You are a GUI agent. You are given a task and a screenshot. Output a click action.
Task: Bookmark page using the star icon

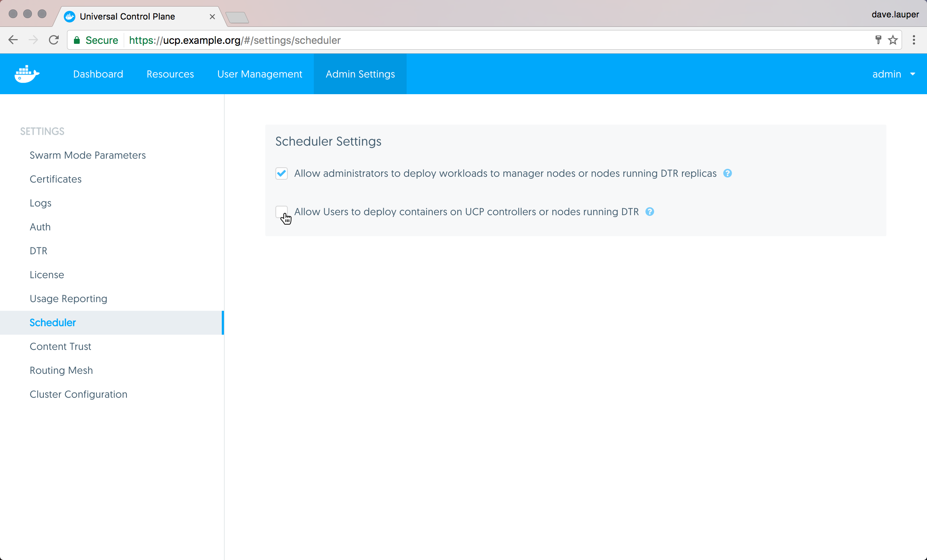(893, 40)
